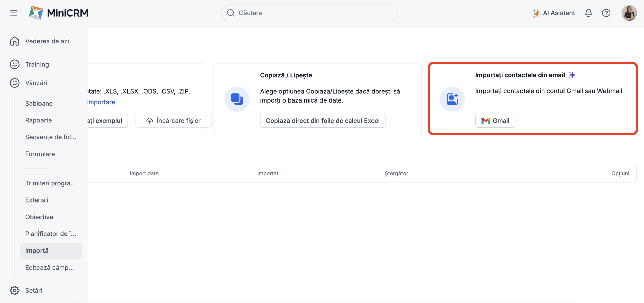Go to Vederea de azi

pos(47,41)
